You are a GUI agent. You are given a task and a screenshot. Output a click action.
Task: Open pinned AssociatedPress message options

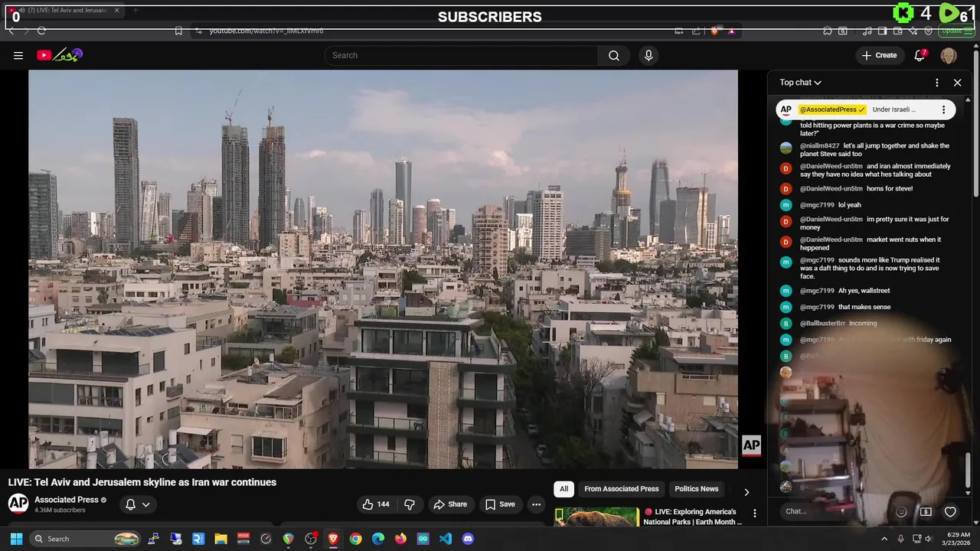tap(943, 109)
